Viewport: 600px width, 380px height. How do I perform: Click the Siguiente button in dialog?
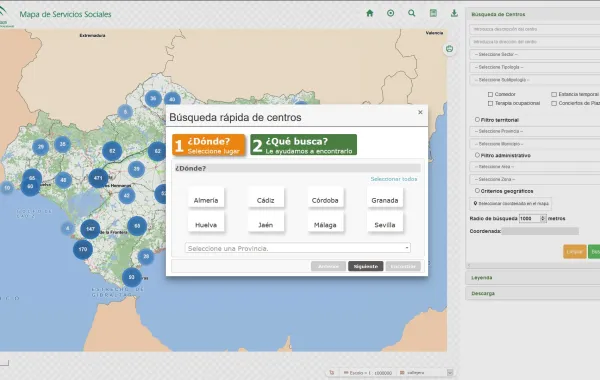pyautogui.click(x=365, y=266)
